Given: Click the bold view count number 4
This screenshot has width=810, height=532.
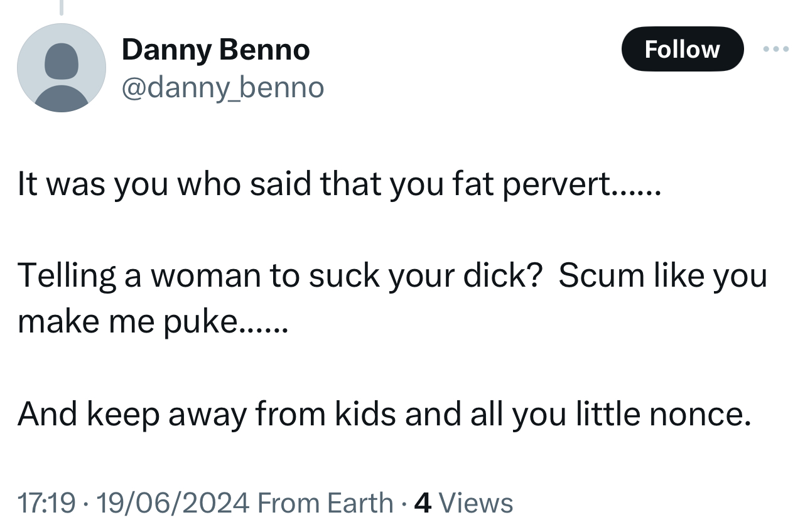Looking at the screenshot, I should [x=423, y=503].
